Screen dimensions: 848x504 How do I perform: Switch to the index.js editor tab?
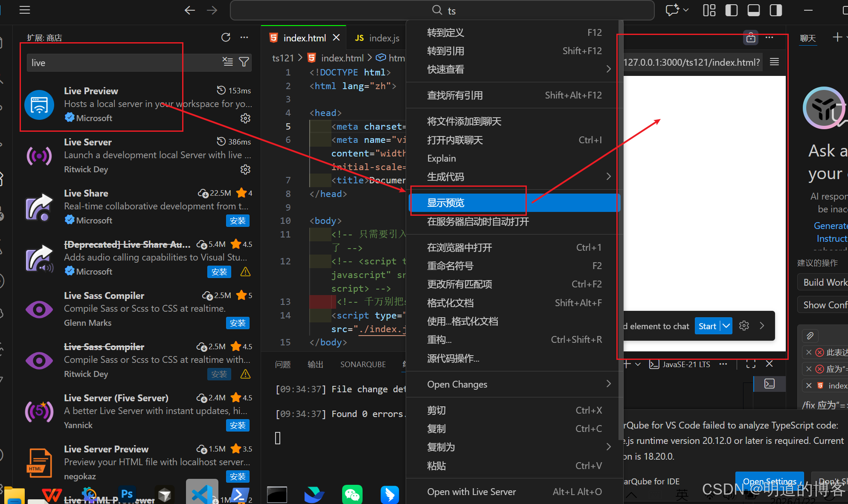(377, 38)
